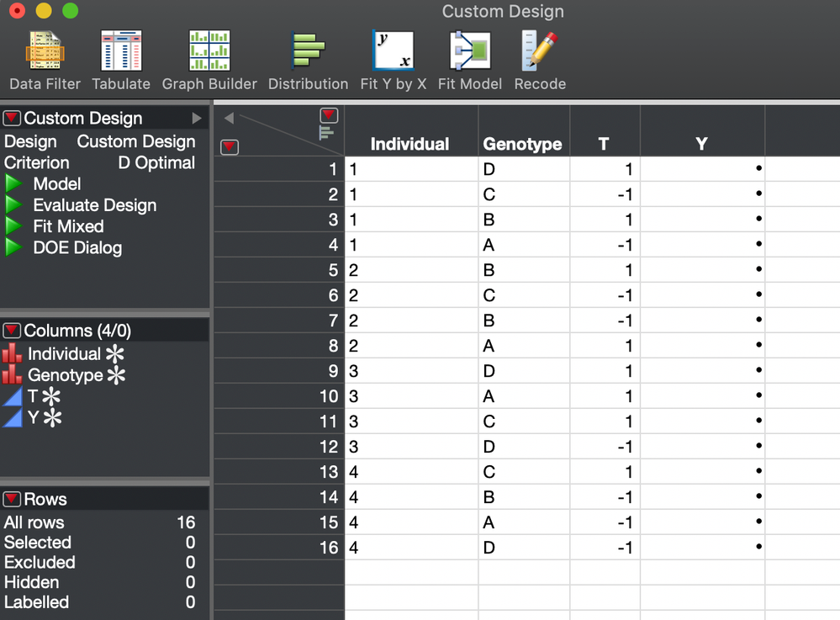Screen dimensions: 840x620
Task: Click the Labelled rows count
Action: pos(190,601)
